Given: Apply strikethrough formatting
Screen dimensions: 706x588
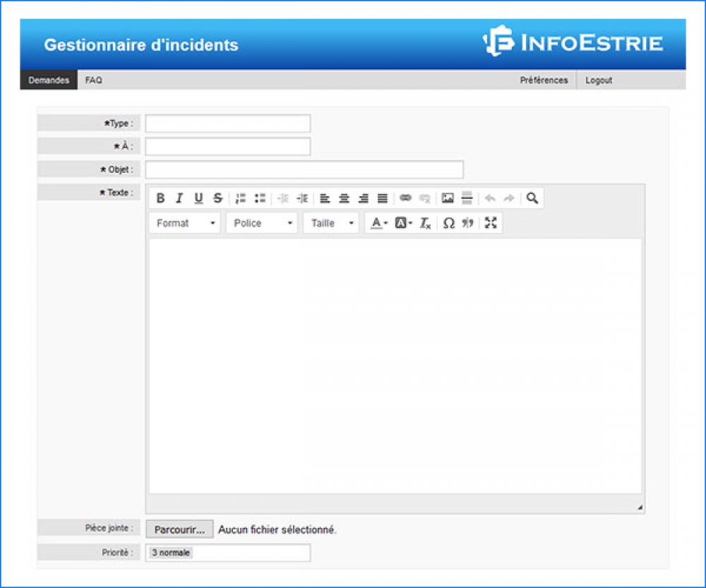Looking at the screenshot, I should (218, 198).
